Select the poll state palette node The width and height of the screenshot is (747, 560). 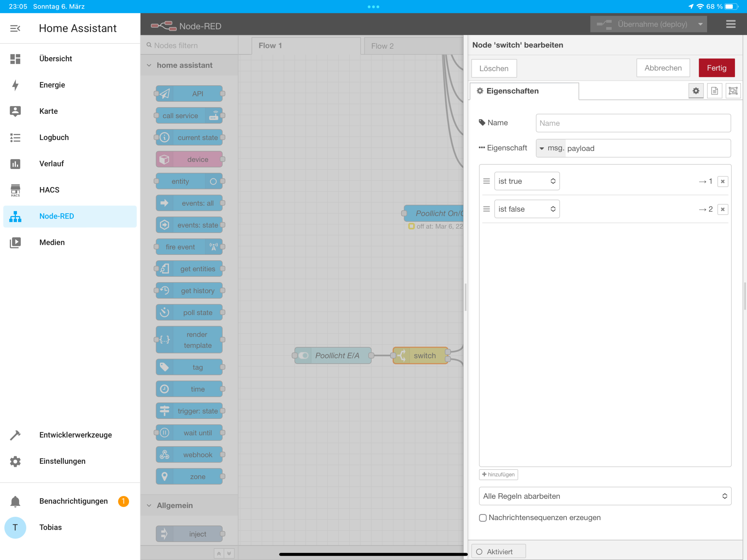pos(189,313)
